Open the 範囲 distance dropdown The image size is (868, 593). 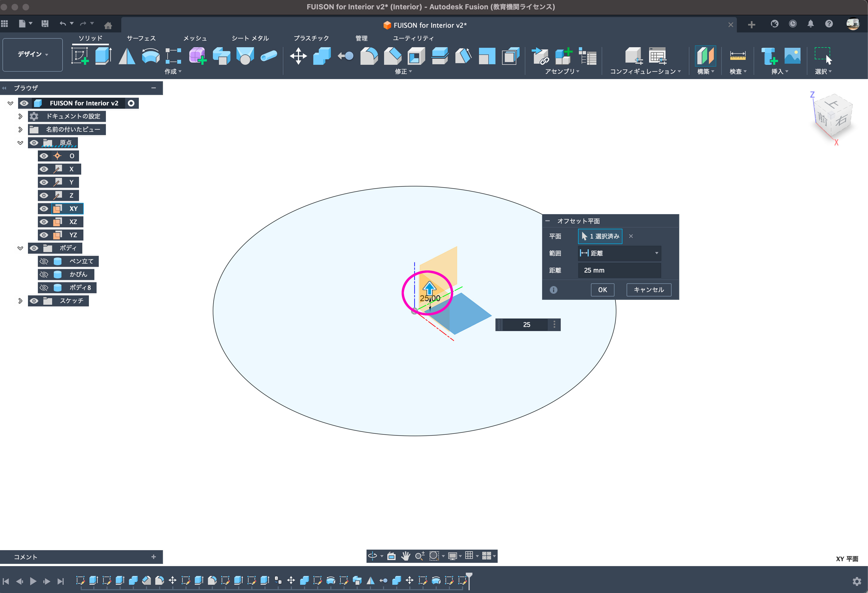(619, 253)
